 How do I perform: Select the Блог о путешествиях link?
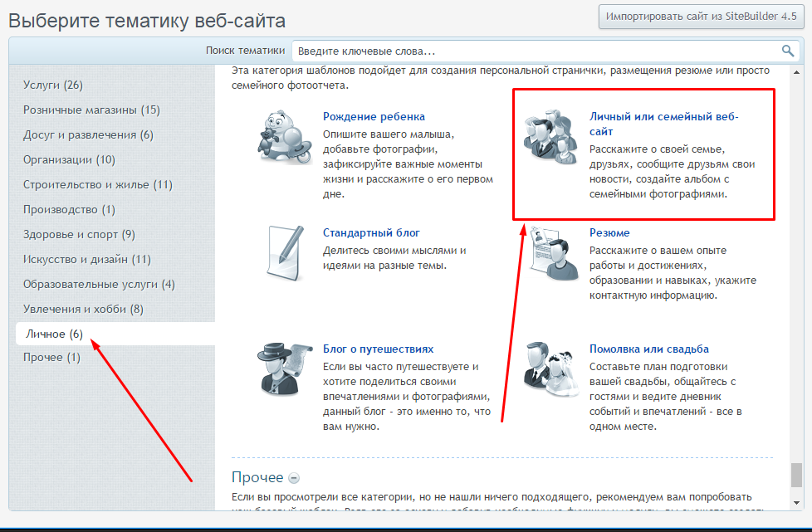[x=378, y=349]
